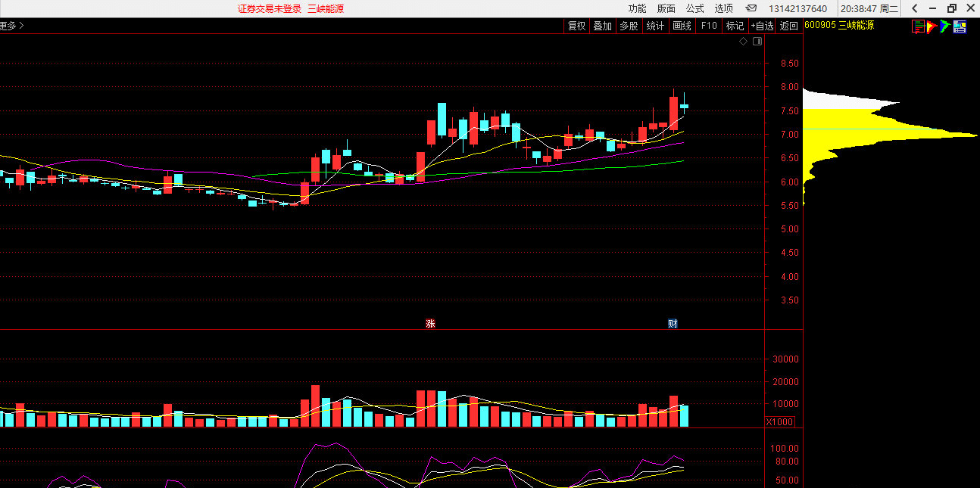
Task: Click the 返回 return button
Action: point(789,26)
